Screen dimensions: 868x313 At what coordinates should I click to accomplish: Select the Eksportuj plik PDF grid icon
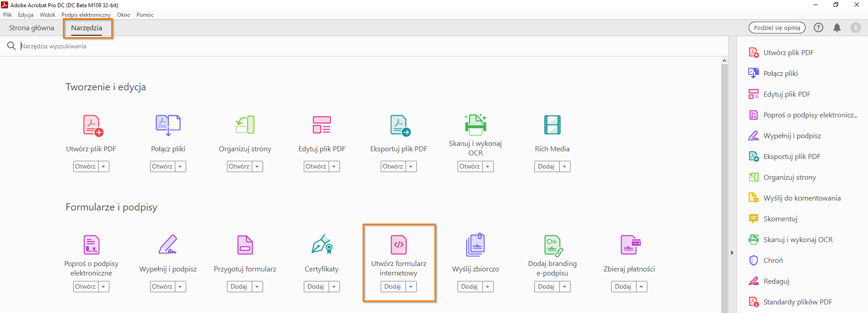[400, 125]
